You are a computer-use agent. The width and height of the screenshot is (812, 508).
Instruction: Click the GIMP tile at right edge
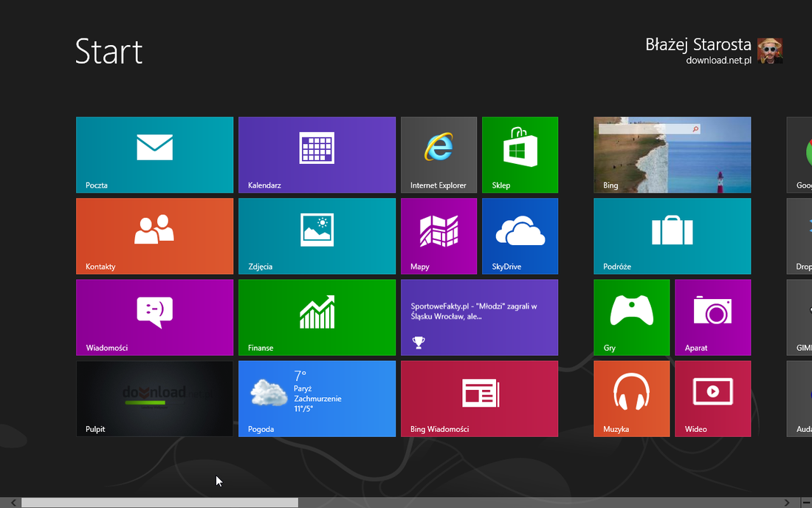pyautogui.click(x=799, y=317)
